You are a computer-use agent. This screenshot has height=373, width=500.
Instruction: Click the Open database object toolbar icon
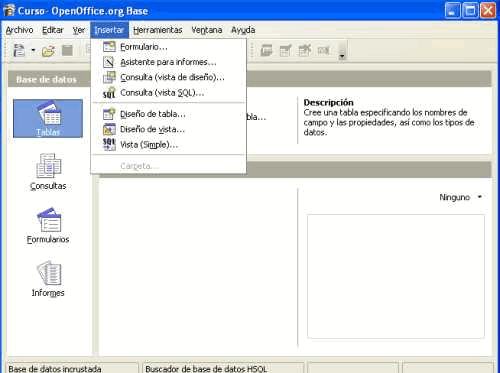click(266, 50)
